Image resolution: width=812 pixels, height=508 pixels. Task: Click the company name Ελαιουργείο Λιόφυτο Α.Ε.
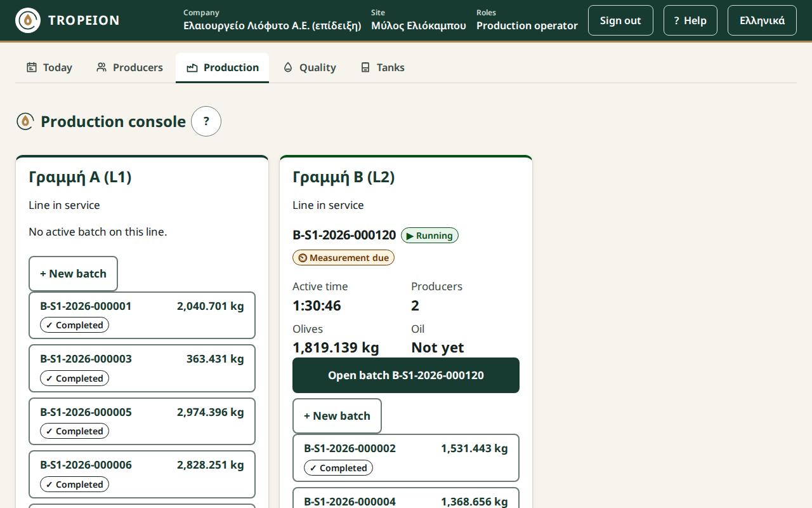coord(272,26)
